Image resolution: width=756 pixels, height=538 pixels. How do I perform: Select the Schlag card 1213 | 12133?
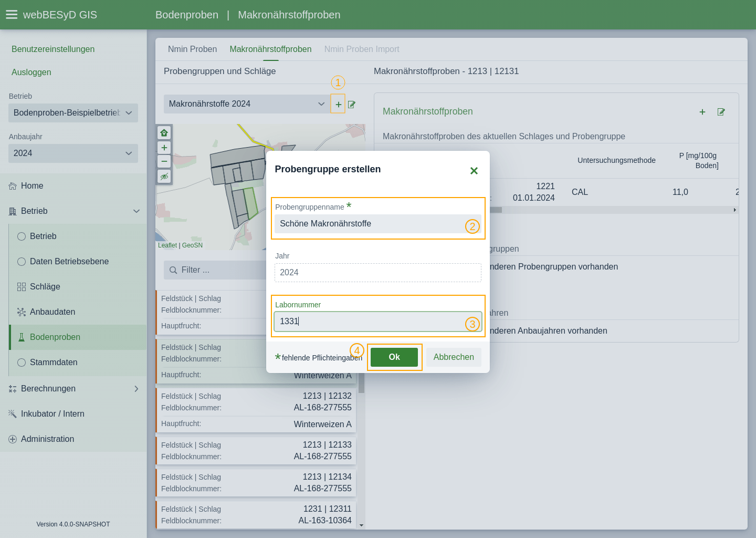coord(256,451)
